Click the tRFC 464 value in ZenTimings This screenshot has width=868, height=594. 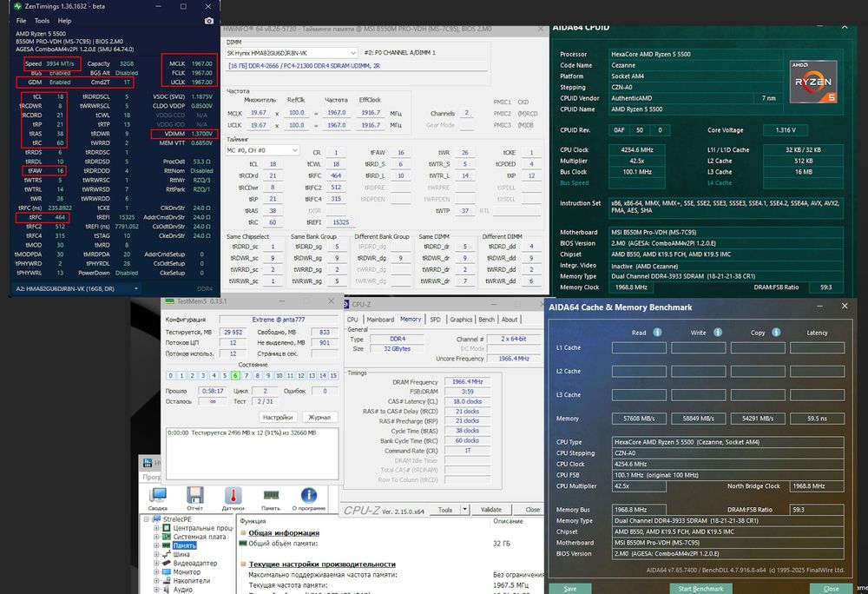click(x=59, y=218)
